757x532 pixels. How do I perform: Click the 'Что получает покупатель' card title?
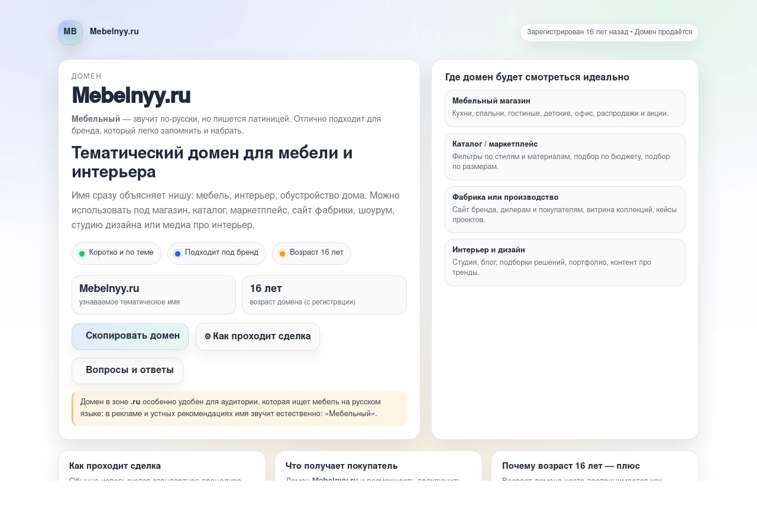(x=342, y=466)
